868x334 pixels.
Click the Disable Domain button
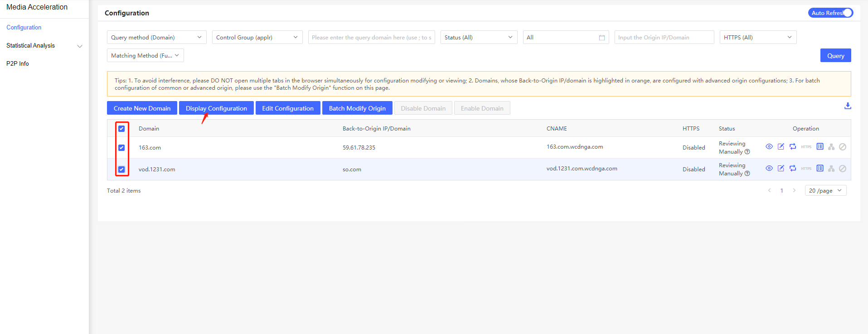point(423,108)
